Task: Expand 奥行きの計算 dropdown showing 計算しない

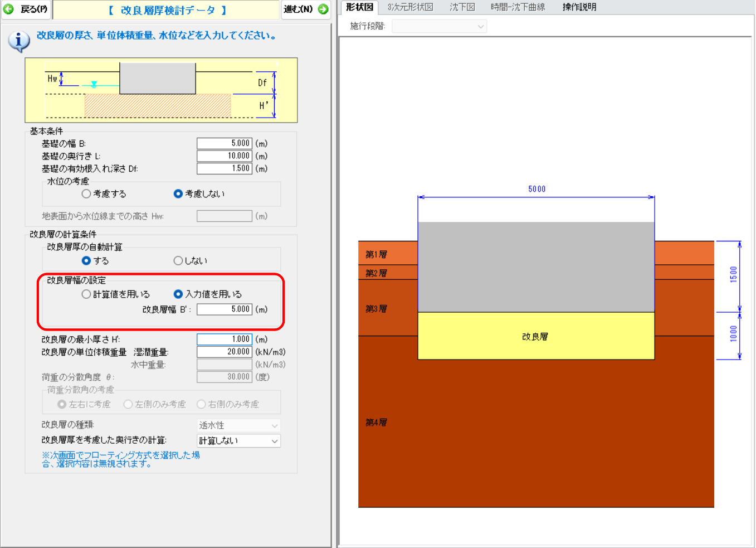Action: [x=238, y=441]
